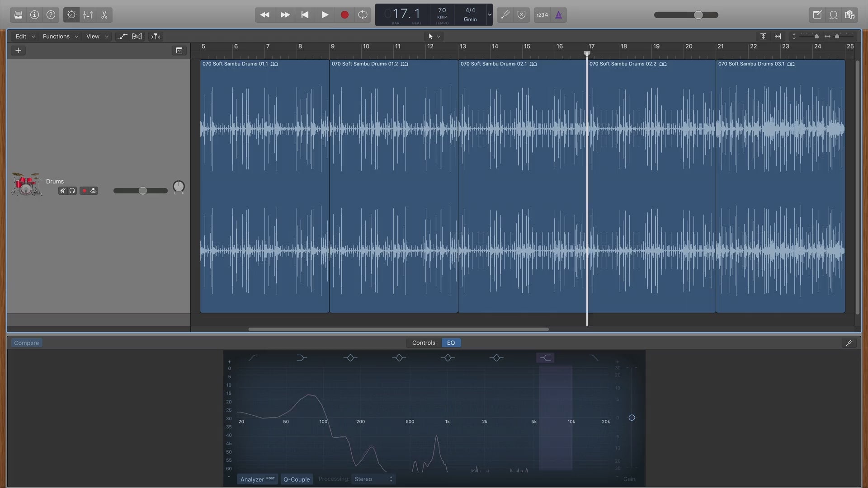This screenshot has height=488, width=868.
Task: Select region 070 Soft Sambu Drums 01.2
Action: tap(394, 186)
